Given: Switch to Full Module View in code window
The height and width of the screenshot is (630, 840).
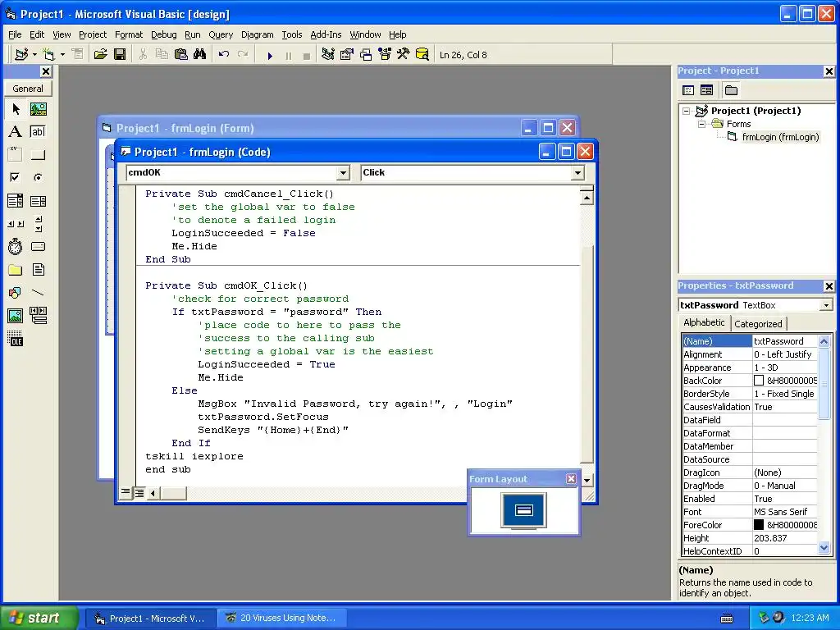Looking at the screenshot, I should [x=139, y=493].
